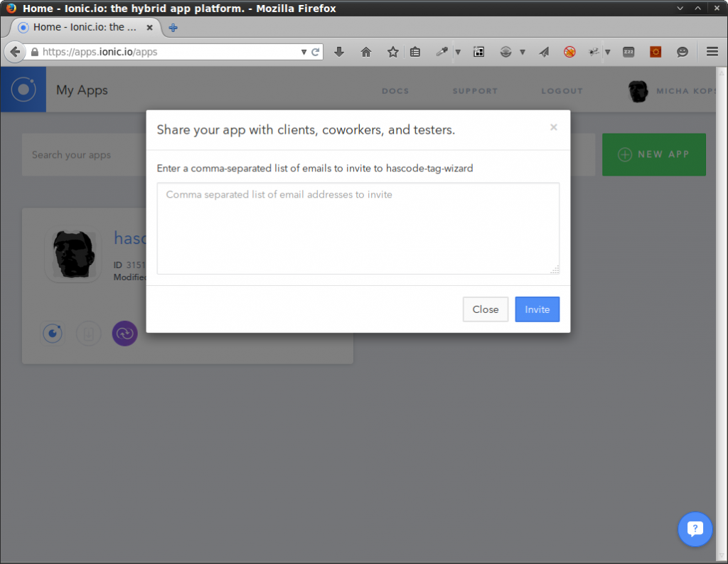This screenshot has height=564, width=728.
Task: Open the Firefox hamburger menu
Action: (712, 52)
